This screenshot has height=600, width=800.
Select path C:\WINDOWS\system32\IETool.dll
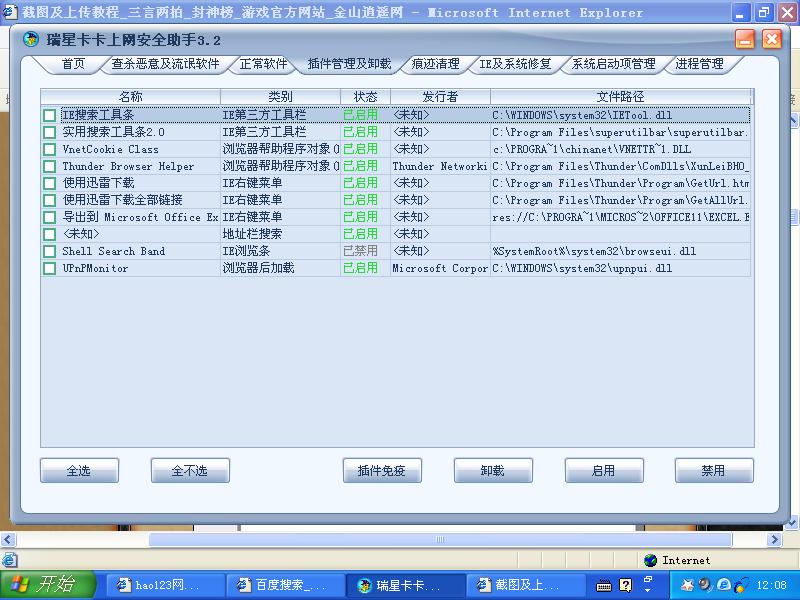coord(582,115)
